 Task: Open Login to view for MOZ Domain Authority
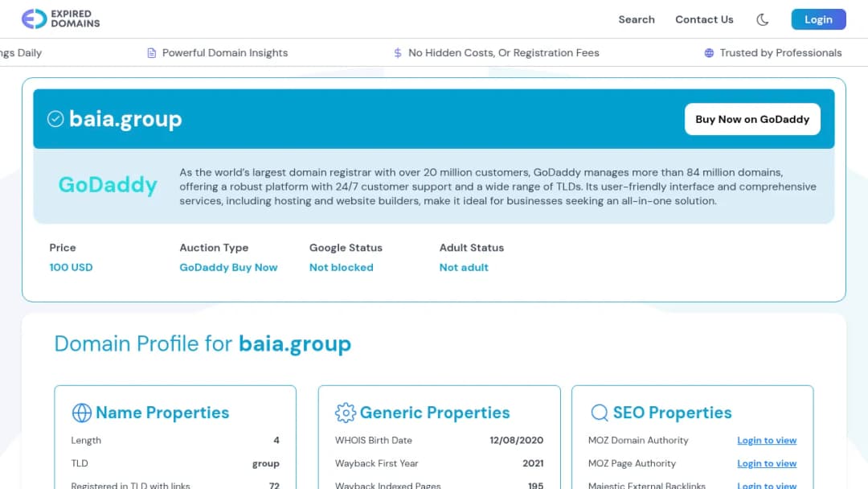[767, 440]
